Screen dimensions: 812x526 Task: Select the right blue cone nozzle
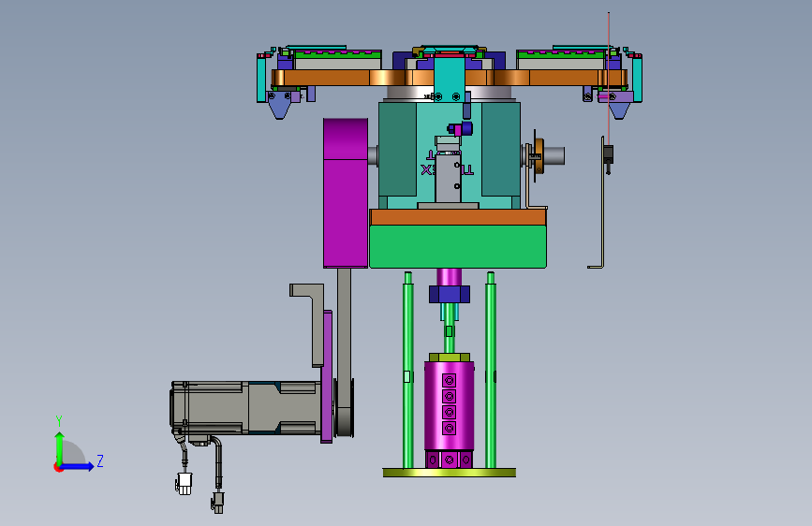619,110
